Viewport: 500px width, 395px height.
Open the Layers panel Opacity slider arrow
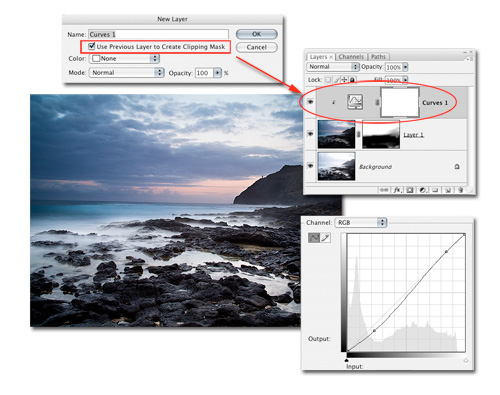tap(405, 67)
